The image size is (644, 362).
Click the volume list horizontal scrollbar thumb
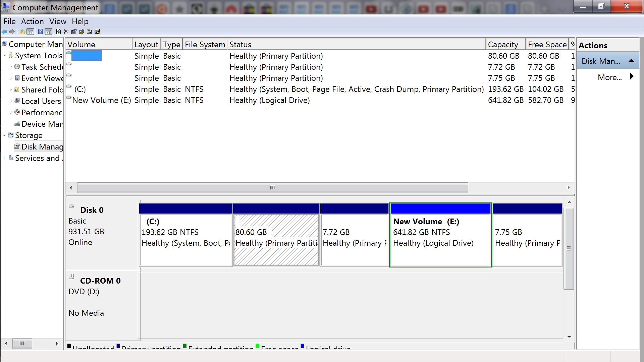tap(272, 188)
